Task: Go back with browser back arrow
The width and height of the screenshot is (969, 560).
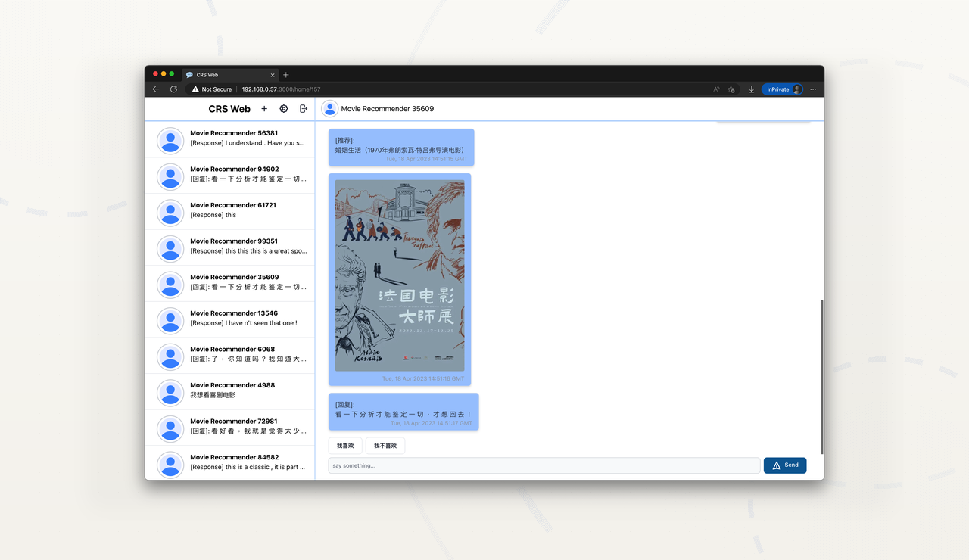Action: (x=156, y=89)
